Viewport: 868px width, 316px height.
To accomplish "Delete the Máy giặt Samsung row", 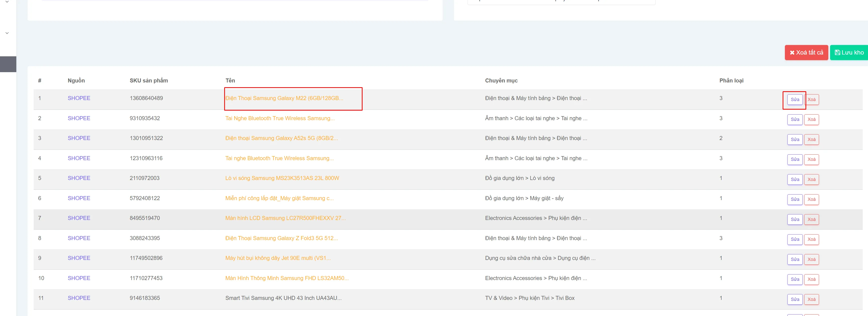I will [x=812, y=199].
